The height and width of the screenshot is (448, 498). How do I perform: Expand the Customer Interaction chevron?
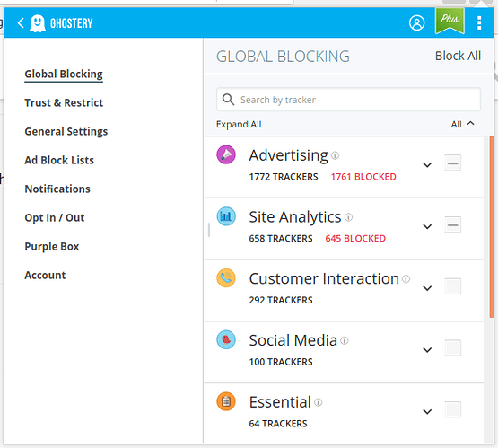coord(427,288)
